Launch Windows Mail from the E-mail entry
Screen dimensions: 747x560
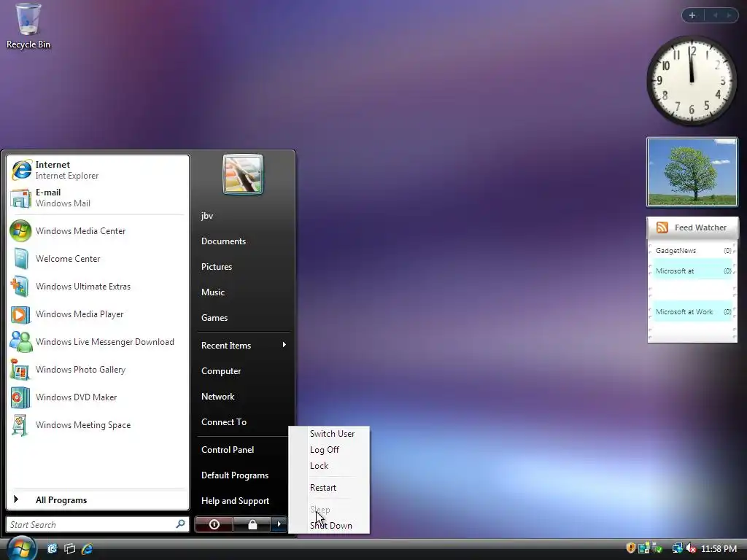tap(98, 198)
